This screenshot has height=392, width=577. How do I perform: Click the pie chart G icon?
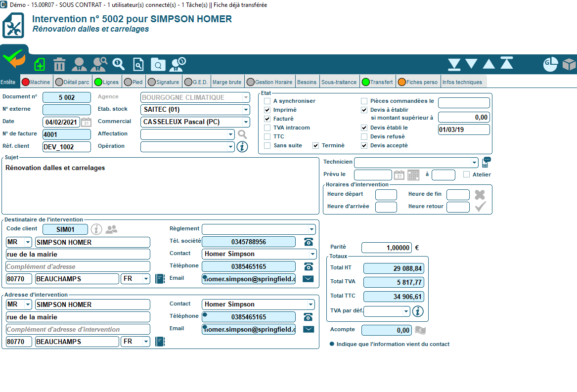pos(550,63)
